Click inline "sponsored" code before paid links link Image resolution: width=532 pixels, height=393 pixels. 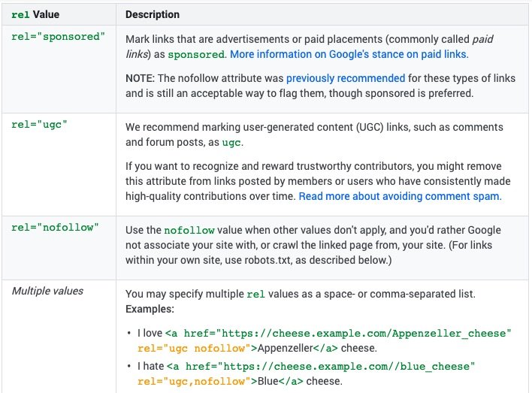195,55
